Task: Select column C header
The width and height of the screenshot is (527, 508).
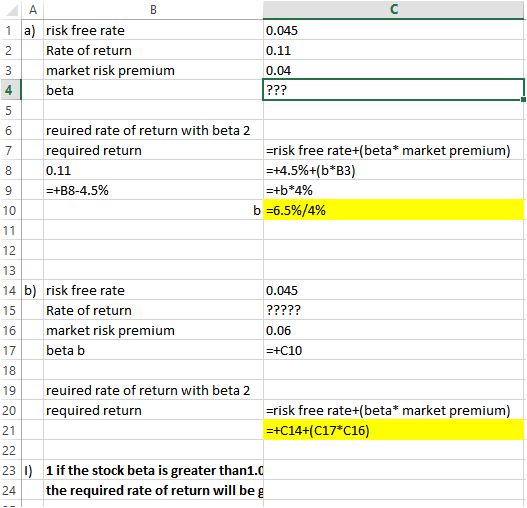Action: click(x=394, y=9)
